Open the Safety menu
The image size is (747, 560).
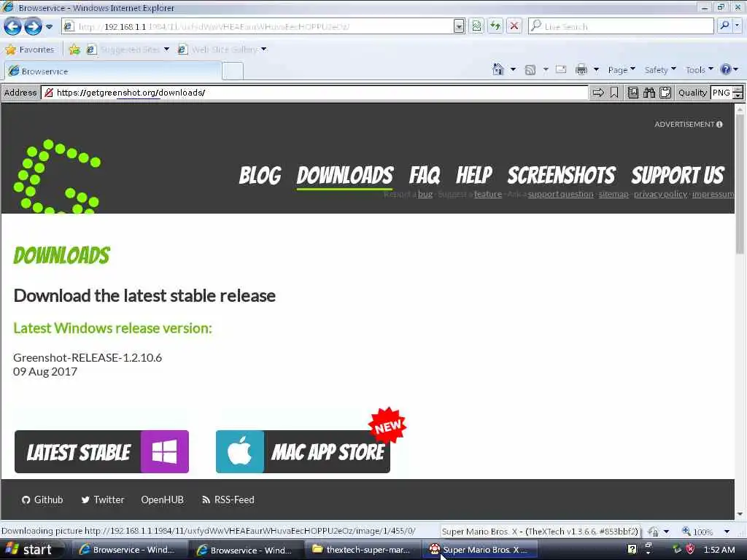point(659,70)
